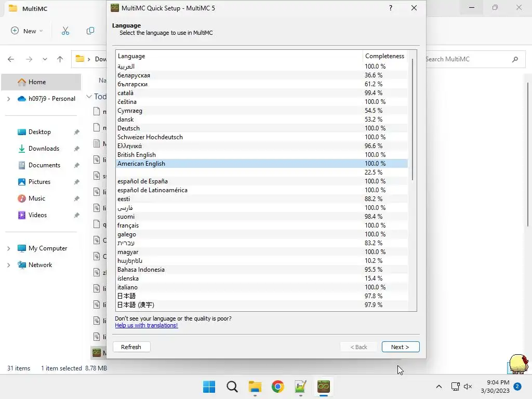The height and width of the screenshot is (399, 532).
Task: Click the Copy icon in Explorer toolbar
Action: (x=90, y=31)
